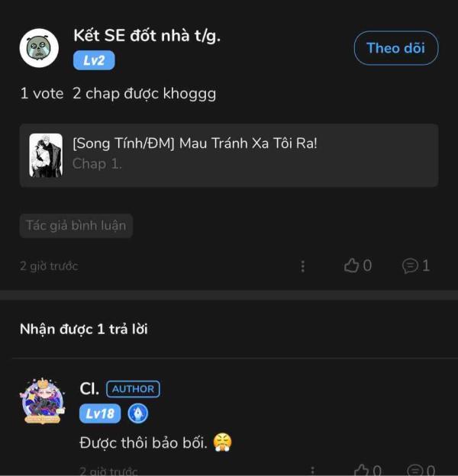Tap the Tác giả bình luận tag

pos(76,226)
